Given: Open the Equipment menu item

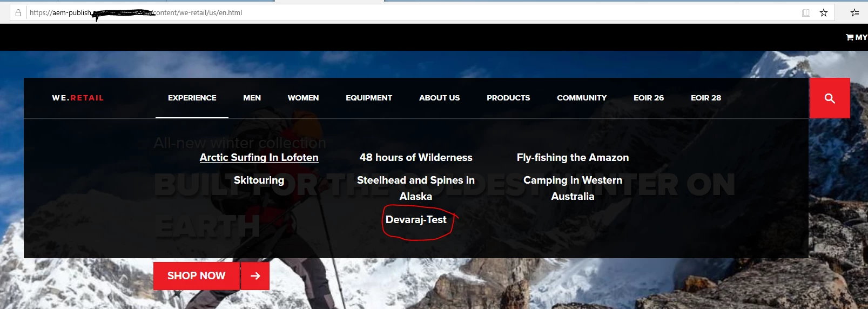Looking at the screenshot, I should [x=369, y=98].
